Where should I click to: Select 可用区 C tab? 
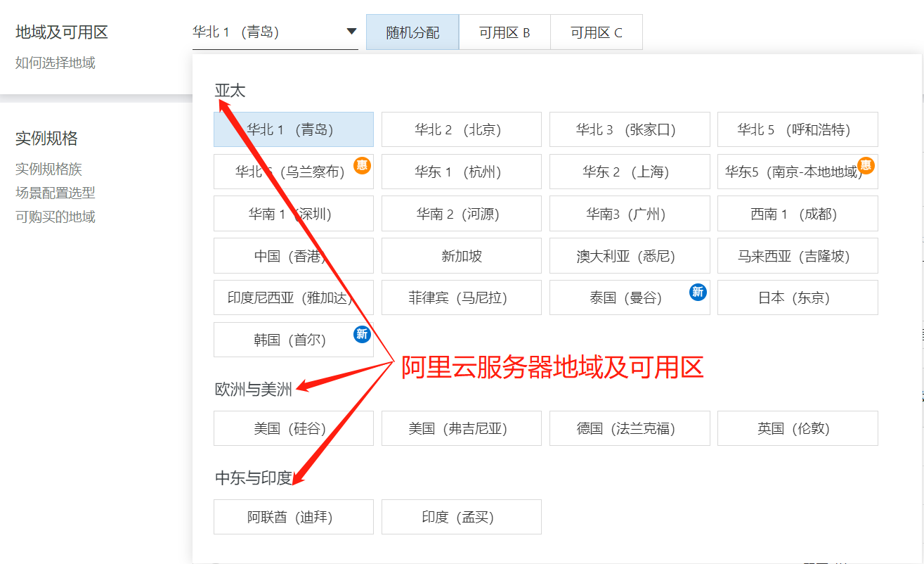(x=597, y=32)
